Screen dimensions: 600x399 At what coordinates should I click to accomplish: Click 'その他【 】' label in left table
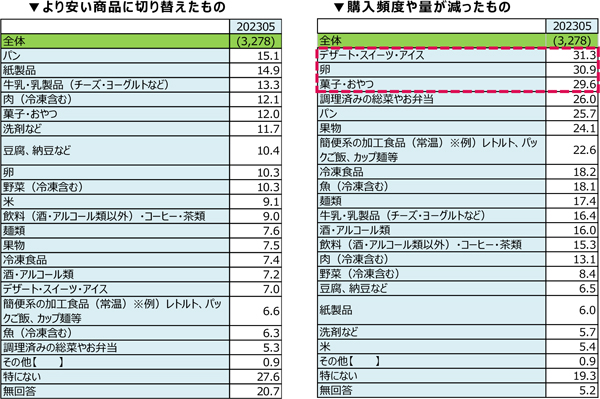[33, 362]
